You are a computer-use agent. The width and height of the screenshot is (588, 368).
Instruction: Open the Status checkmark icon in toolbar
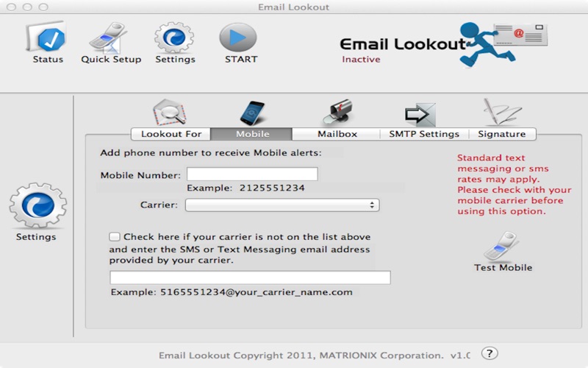click(x=46, y=37)
